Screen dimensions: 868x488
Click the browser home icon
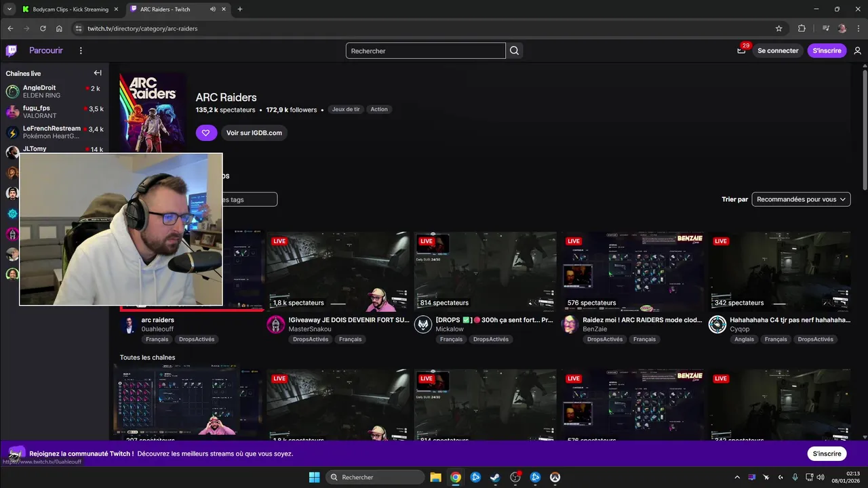[x=59, y=28]
